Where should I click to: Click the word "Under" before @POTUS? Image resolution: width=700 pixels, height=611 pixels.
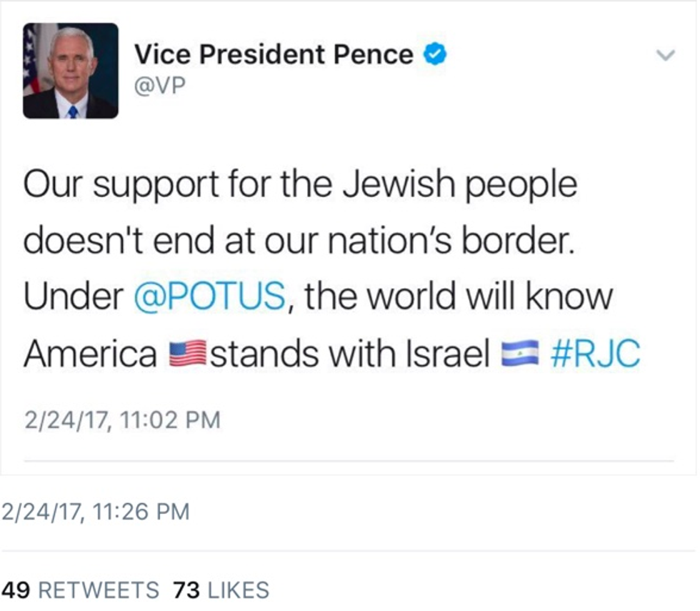pos(73,297)
